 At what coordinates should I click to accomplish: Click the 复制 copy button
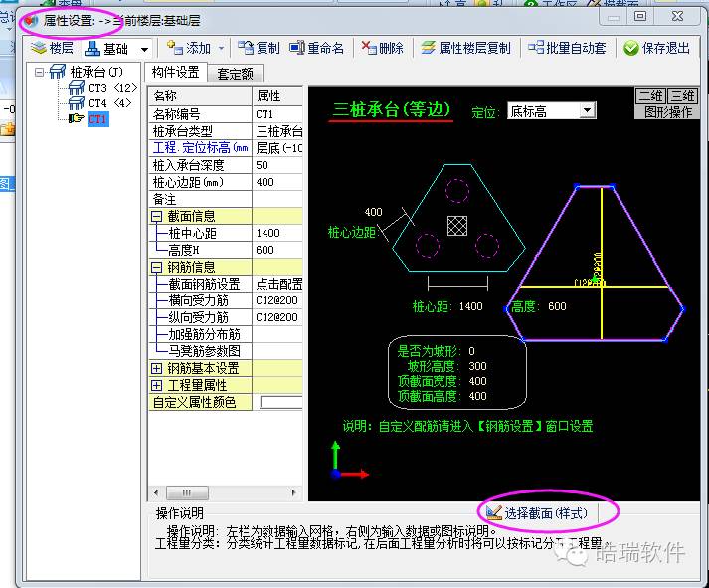tap(260, 48)
